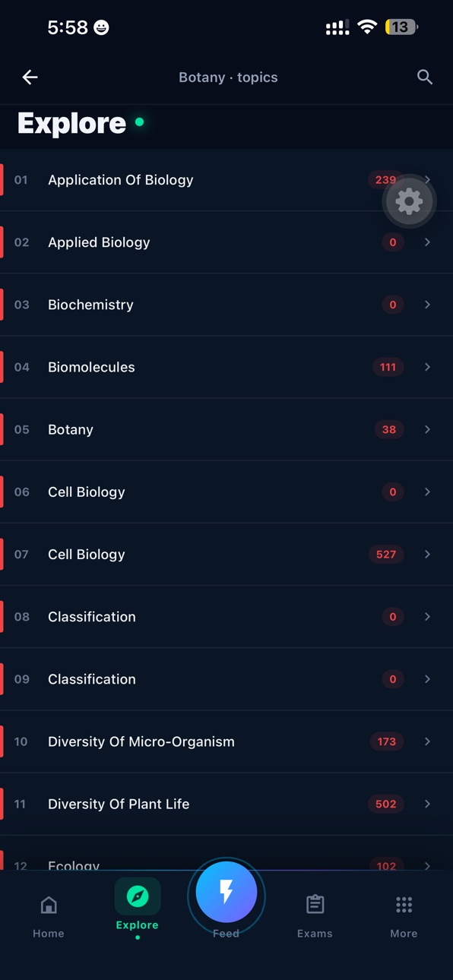Select the Exams tab label

(x=315, y=934)
